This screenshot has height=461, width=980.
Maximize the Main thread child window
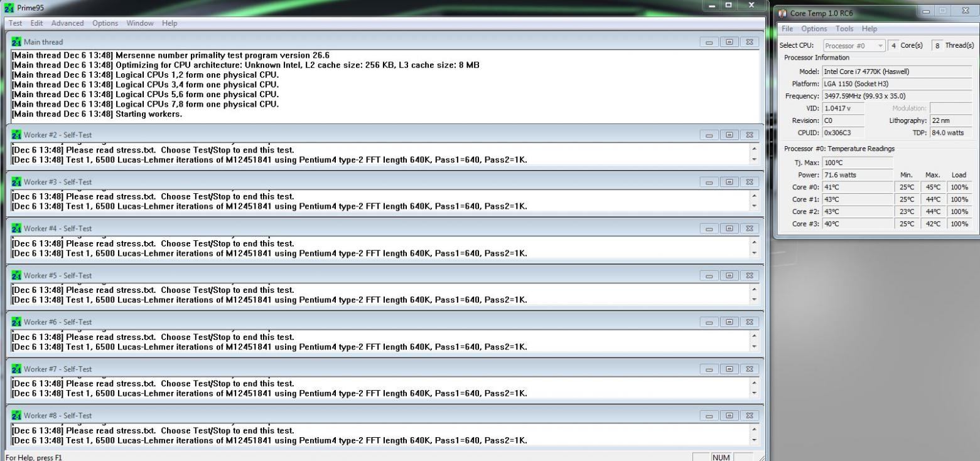click(731, 42)
